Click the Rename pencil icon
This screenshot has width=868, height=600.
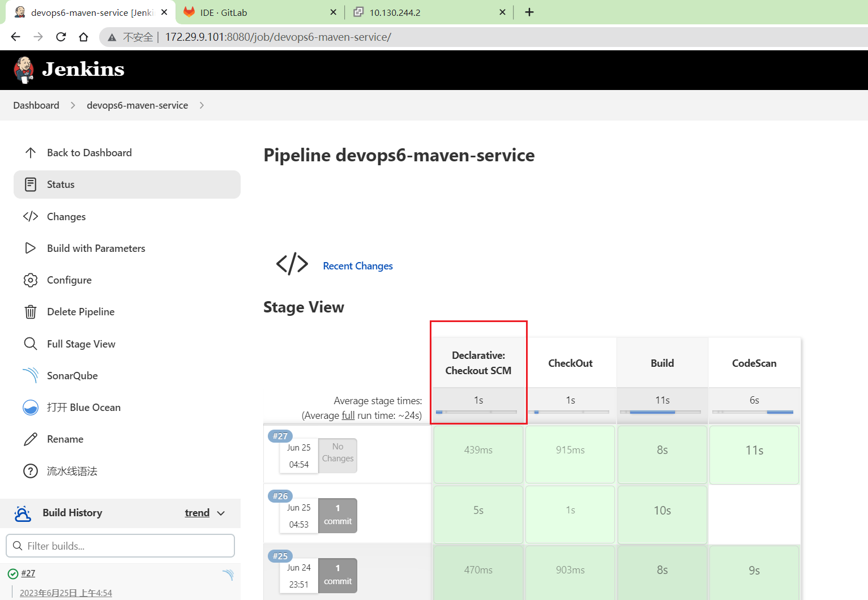(x=31, y=439)
